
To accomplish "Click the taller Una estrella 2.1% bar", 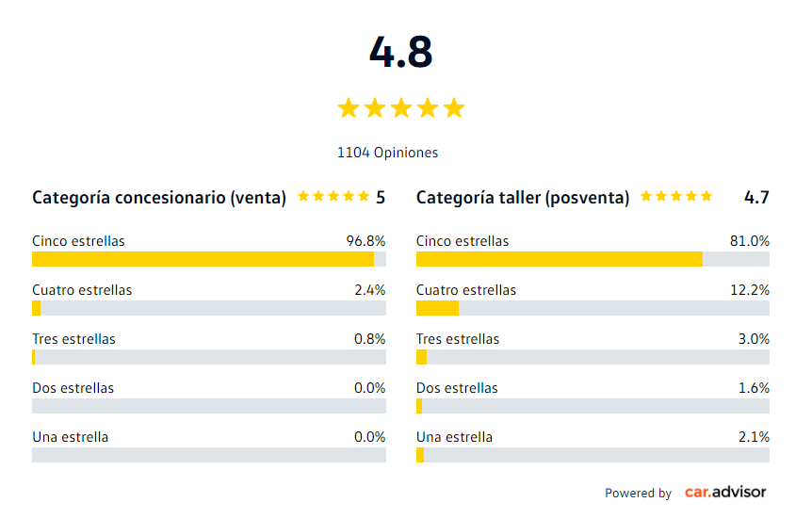I will pos(593,455).
